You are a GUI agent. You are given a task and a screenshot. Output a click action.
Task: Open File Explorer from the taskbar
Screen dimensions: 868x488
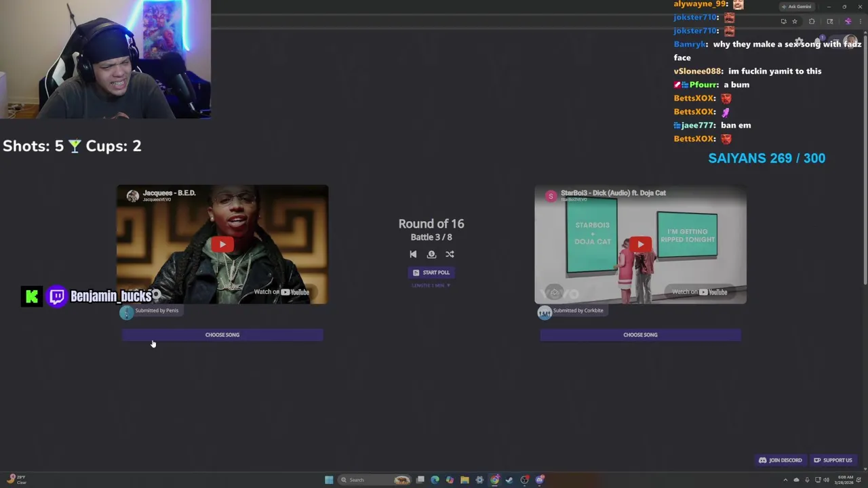point(465,480)
